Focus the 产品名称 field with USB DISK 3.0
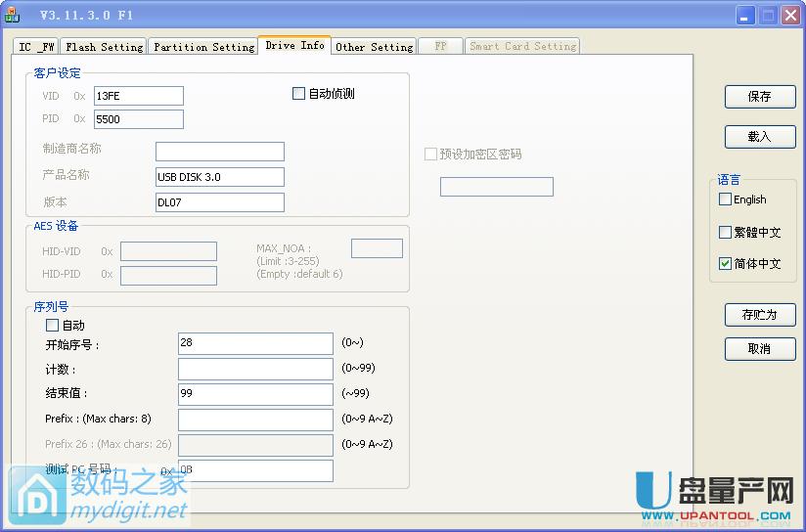The height and width of the screenshot is (532, 806). [x=219, y=177]
